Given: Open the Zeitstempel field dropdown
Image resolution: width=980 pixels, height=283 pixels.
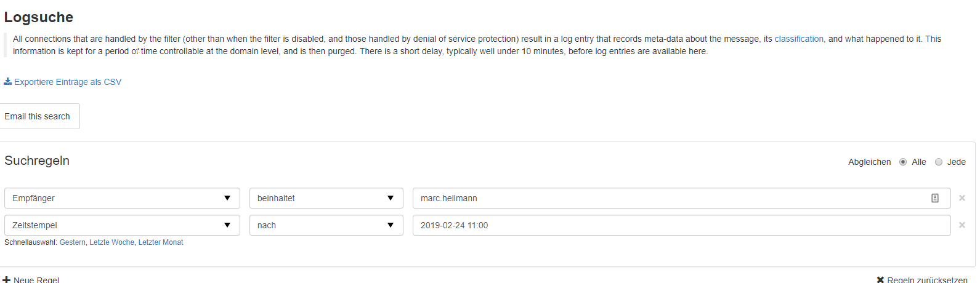Looking at the screenshot, I should 122,225.
